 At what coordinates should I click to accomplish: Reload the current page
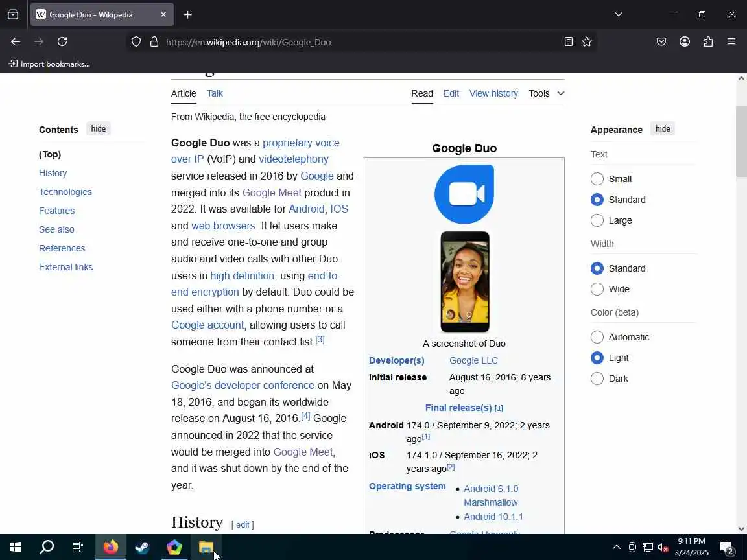62,42
